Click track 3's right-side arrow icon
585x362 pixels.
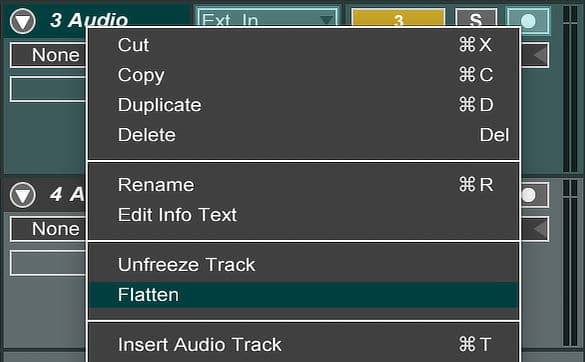tap(539, 55)
